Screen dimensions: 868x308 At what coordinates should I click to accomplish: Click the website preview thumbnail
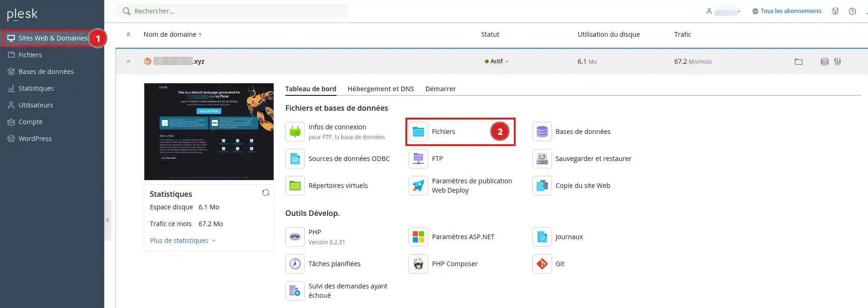209,132
